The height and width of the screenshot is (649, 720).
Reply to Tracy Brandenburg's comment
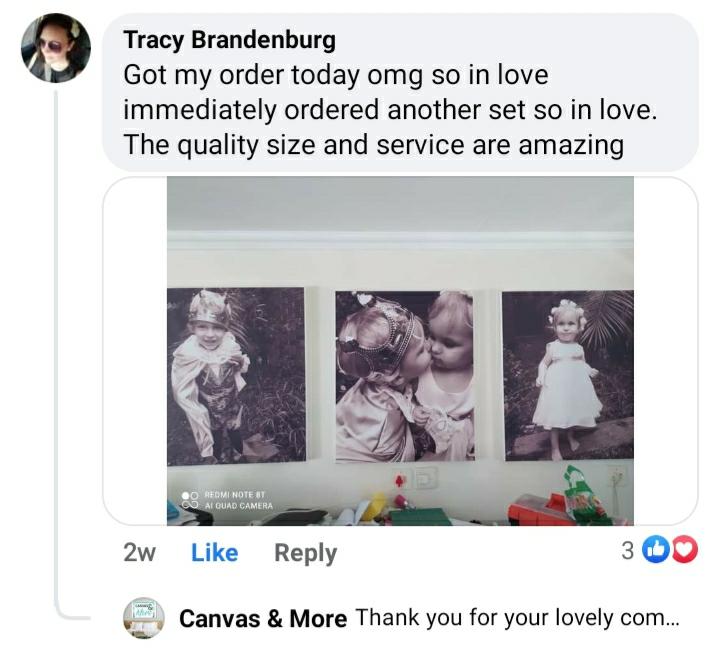[305, 553]
